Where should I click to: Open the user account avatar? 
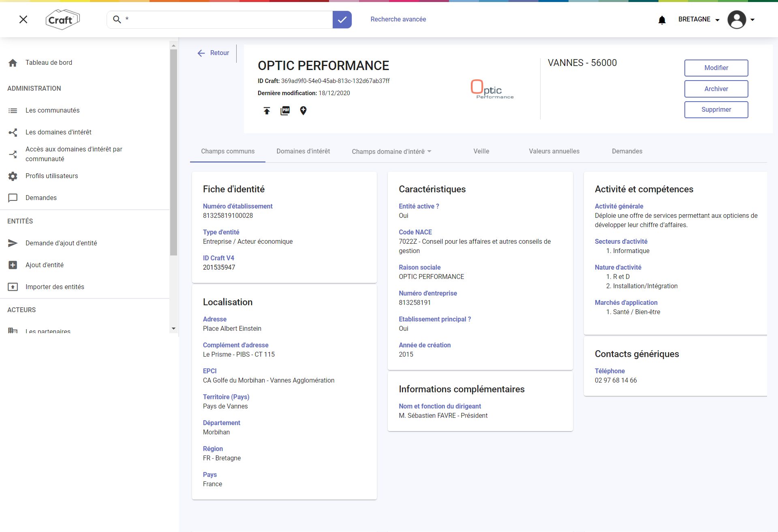pos(737,19)
